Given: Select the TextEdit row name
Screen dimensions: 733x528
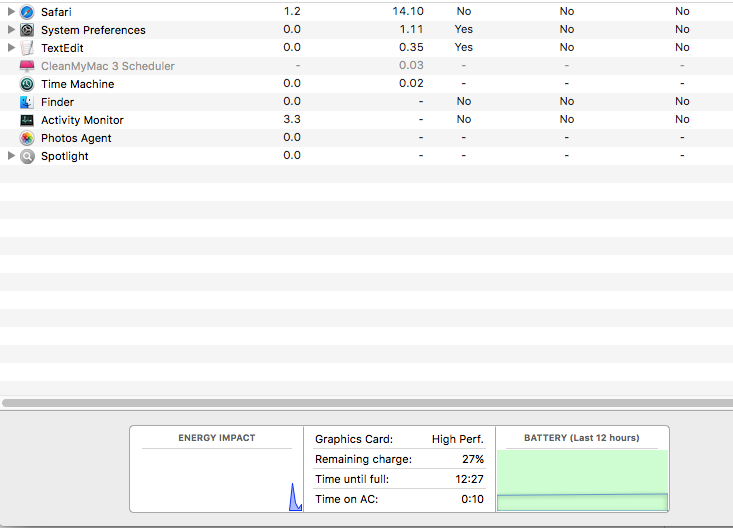Looking at the screenshot, I should [62, 48].
